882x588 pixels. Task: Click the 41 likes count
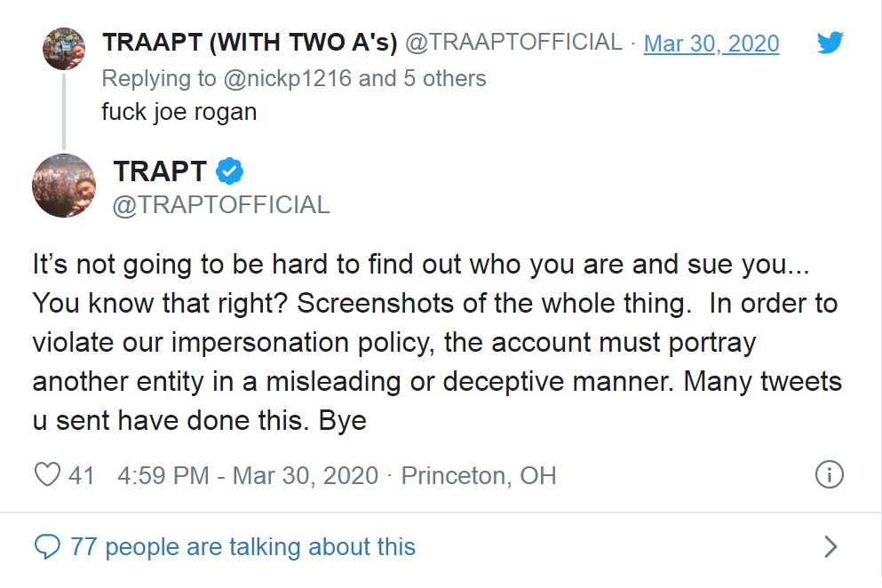click(81, 475)
